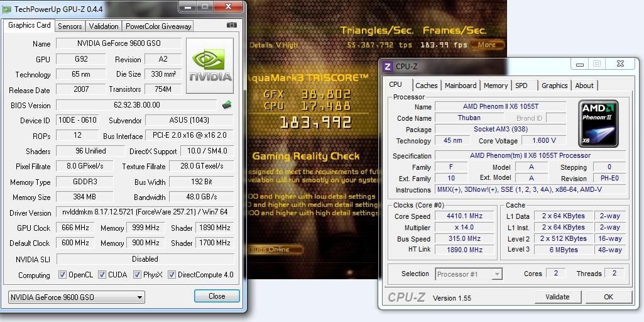Image resolution: width=644 pixels, height=322 pixels.
Task: Click the More button in AquaMark3
Action: [487, 45]
